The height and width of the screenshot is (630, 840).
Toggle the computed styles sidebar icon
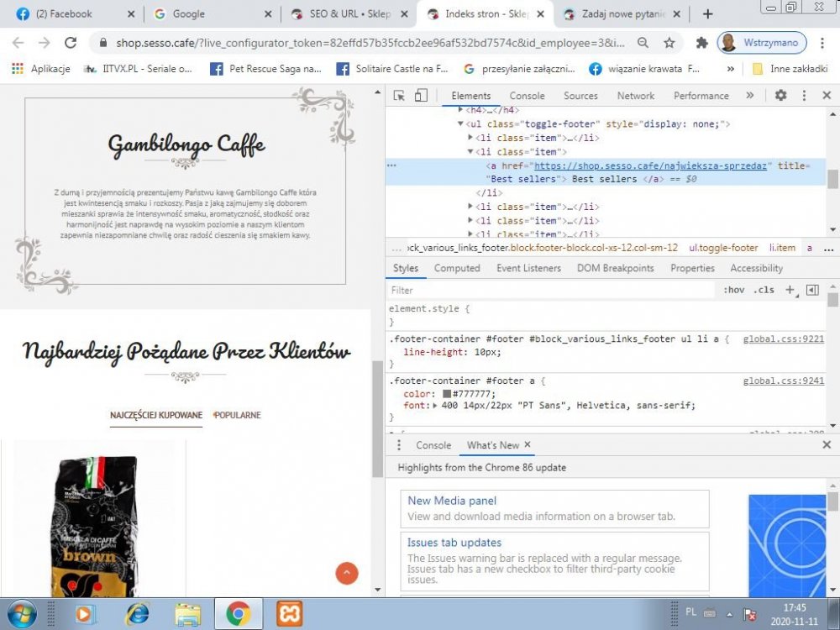coord(812,290)
